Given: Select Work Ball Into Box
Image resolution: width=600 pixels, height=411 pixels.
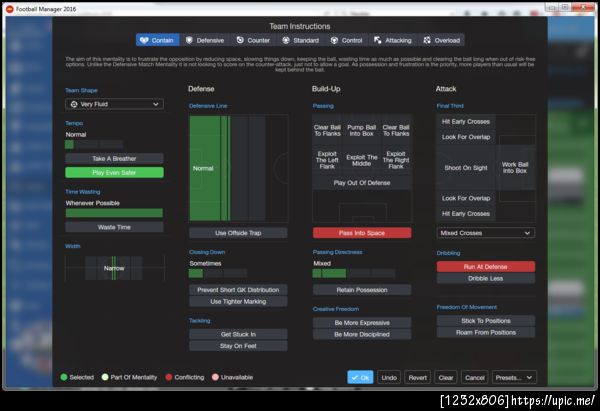Looking at the screenshot, I should [x=515, y=168].
